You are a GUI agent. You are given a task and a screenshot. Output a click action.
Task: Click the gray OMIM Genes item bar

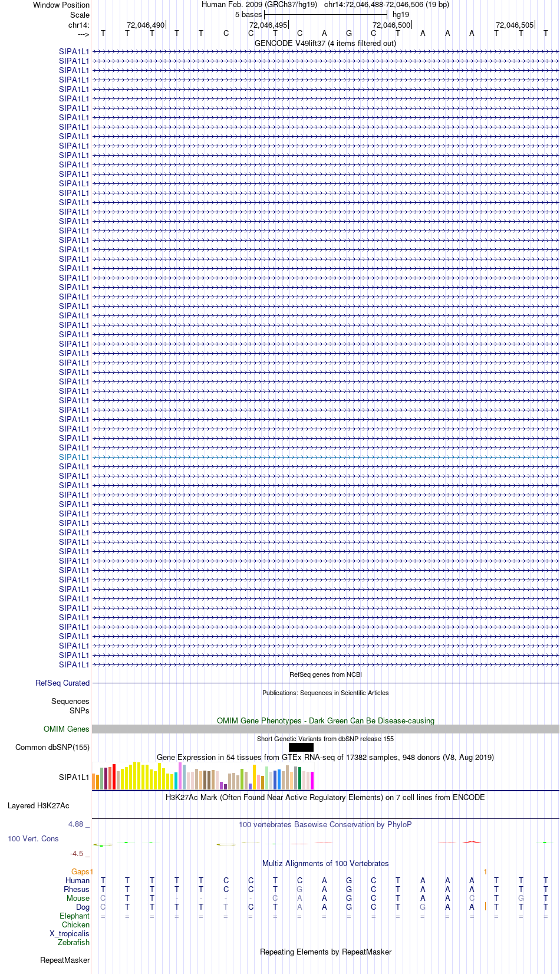tap(325, 729)
